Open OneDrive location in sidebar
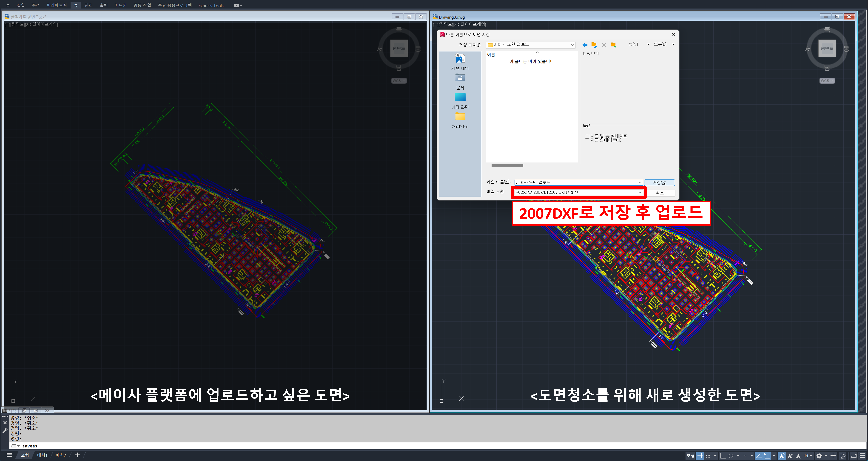868x461 pixels. tap(460, 121)
